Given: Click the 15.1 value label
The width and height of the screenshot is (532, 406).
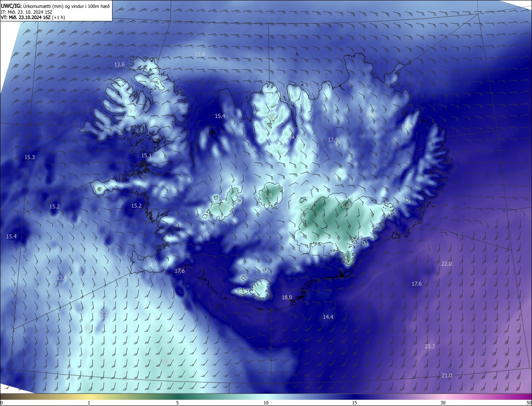Looking at the screenshot, I should click(146, 156).
